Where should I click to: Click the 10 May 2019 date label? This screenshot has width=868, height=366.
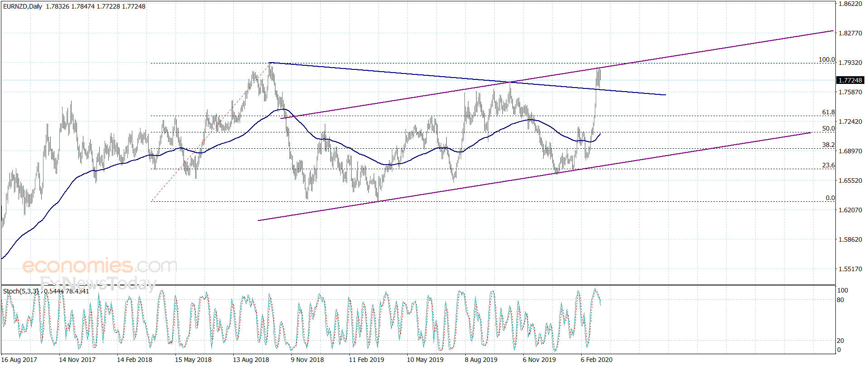pos(425,360)
